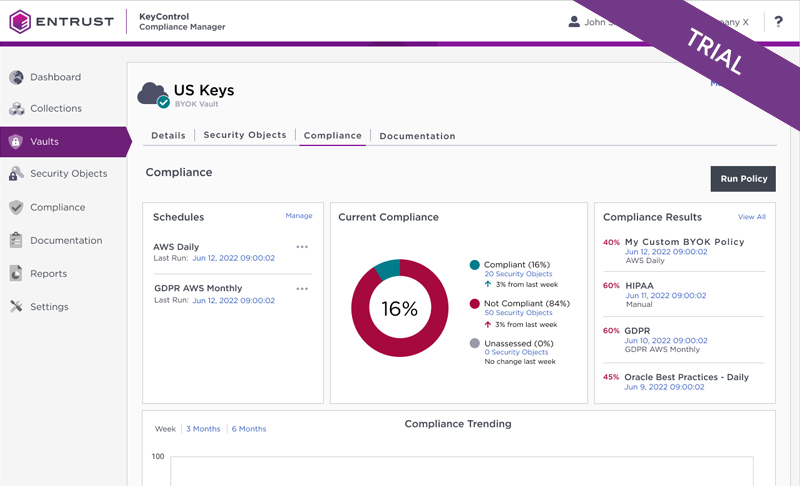Select the 3 Months trending range

pos(203,429)
